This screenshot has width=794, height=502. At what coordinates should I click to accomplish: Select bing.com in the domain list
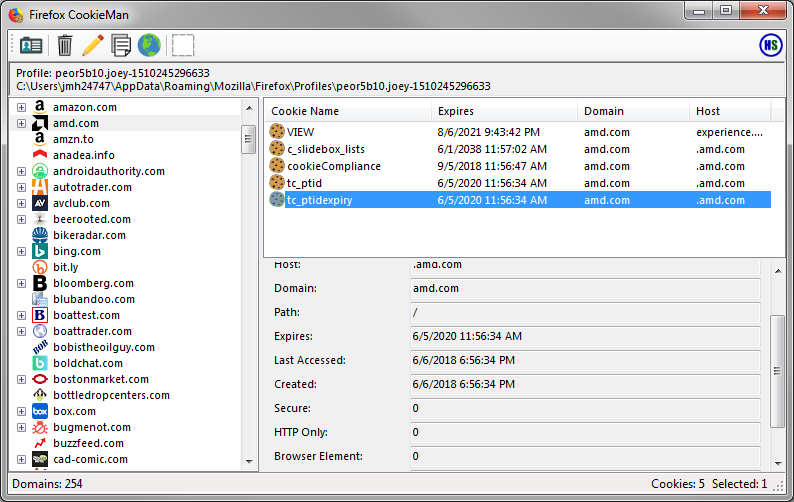point(76,251)
